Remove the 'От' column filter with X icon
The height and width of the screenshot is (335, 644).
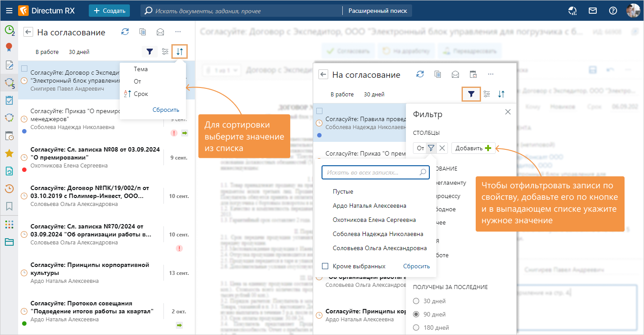442,148
